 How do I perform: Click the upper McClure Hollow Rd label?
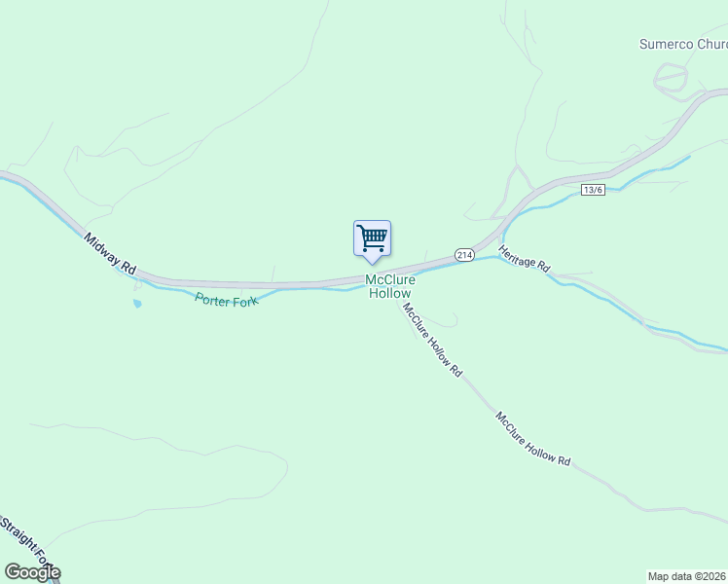432,340
